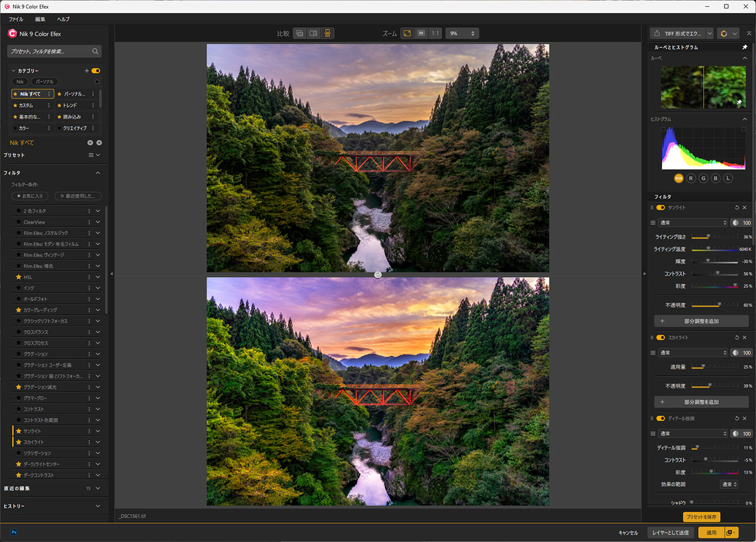
Task: Open the ヘルプ menu
Action: point(63,20)
